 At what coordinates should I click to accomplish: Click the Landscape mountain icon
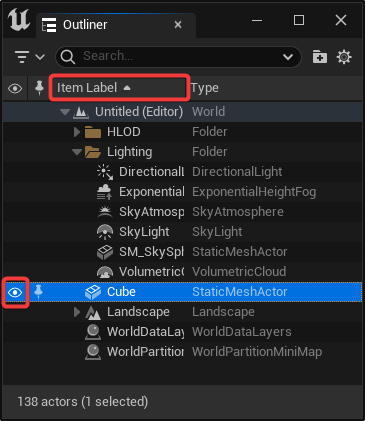point(93,312)
